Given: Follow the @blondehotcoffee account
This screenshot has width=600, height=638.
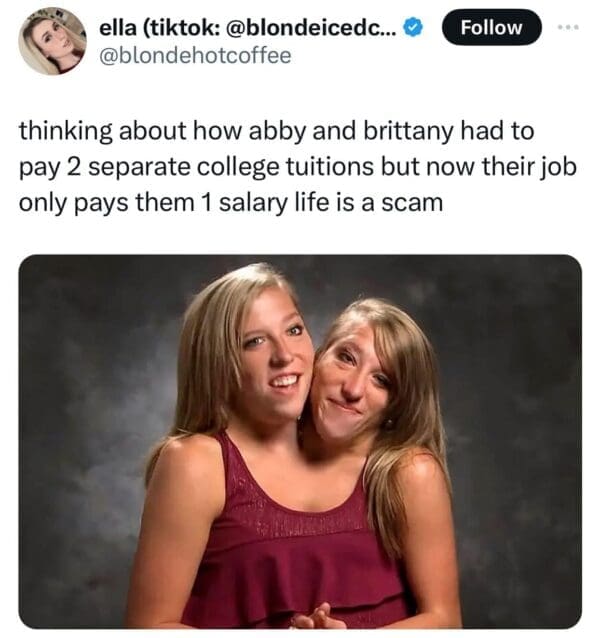Looking at the screenshot, I should [x=491, y=27].
